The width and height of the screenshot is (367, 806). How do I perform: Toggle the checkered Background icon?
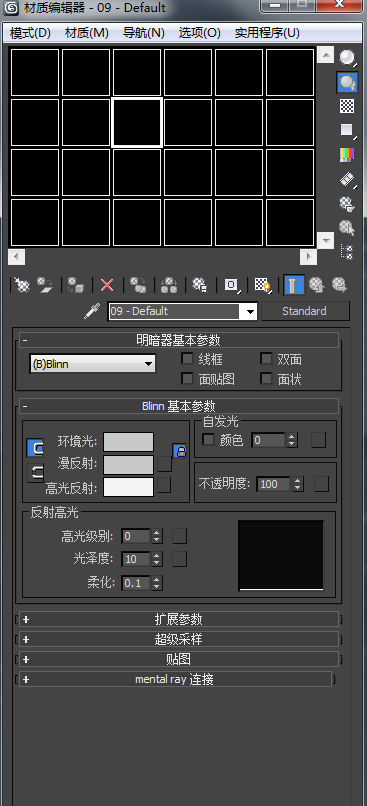[347, 106]
